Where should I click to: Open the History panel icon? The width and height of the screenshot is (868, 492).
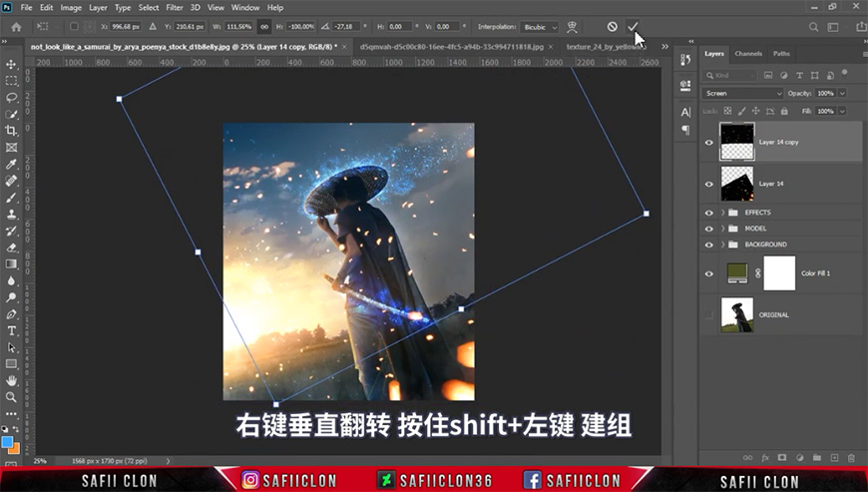tap(685, 60)
